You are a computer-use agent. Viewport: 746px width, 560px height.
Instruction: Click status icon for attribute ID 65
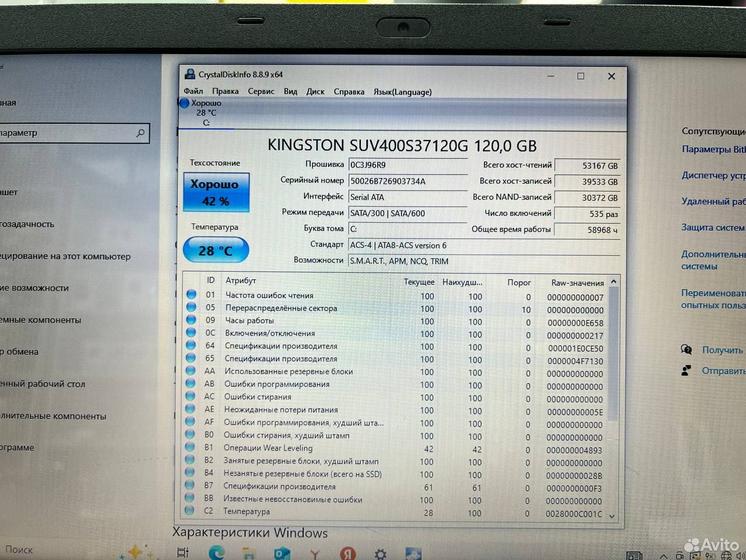point(191,358)
